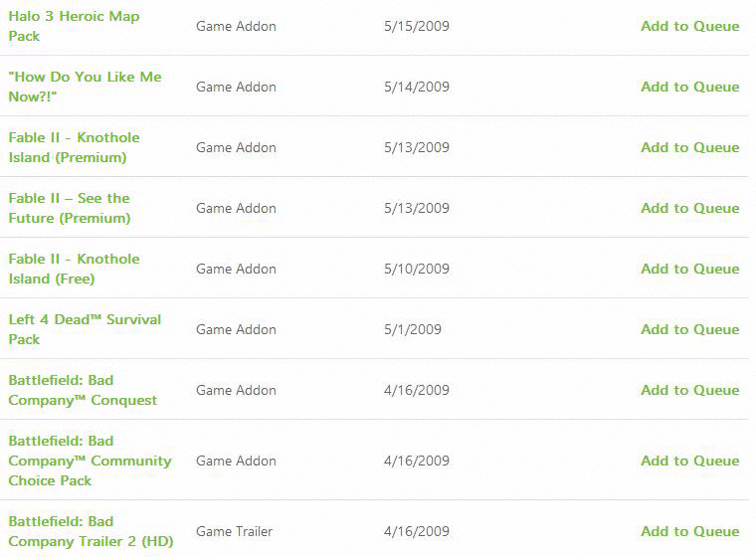Screen dimensions: 756x557
Task: Open Battlefield: Bad Company Conquest link
Action: 83,390
